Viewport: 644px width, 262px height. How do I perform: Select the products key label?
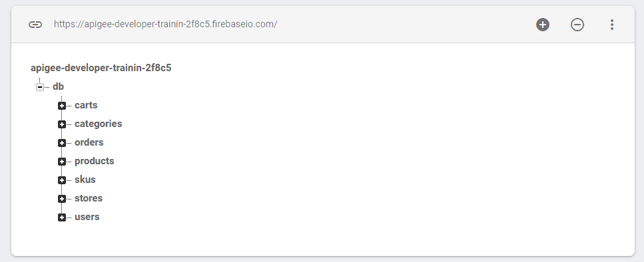pos(95,161)
